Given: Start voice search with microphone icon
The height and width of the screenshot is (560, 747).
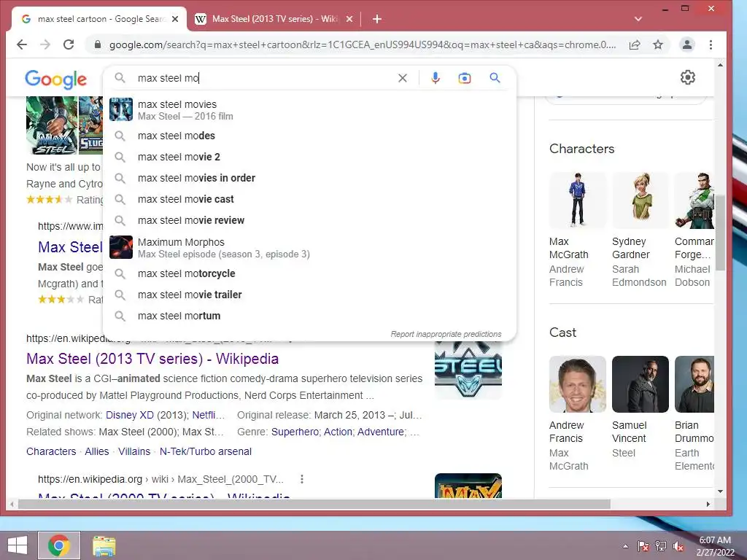Looking at the screenshot, I should pos(435,78).
